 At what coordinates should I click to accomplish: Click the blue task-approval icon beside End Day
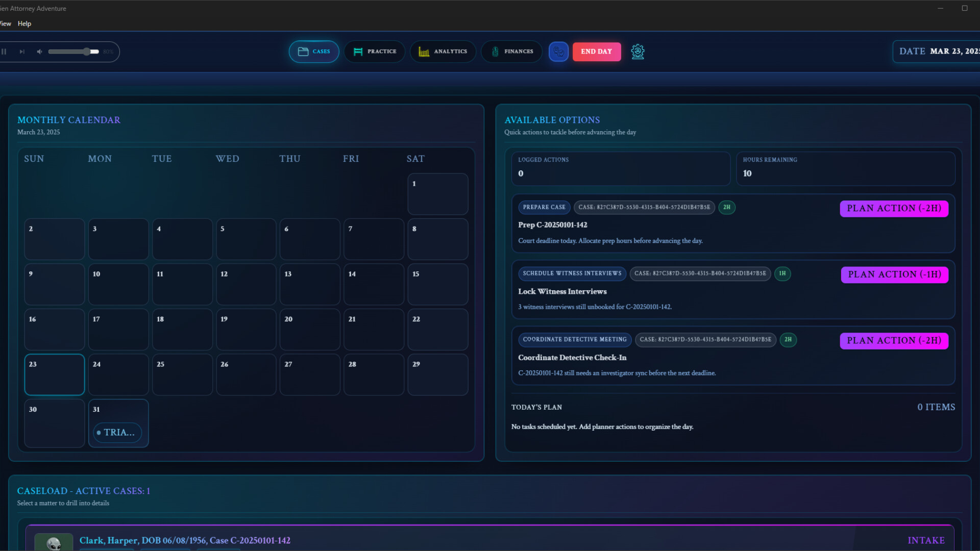(558, 52)
